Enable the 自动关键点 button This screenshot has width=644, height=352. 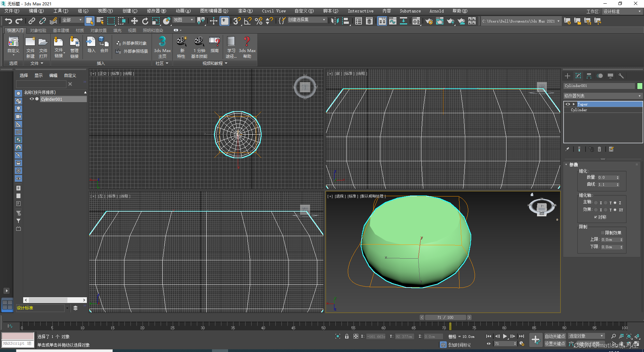pyautogui.click(x=555, y=336)
